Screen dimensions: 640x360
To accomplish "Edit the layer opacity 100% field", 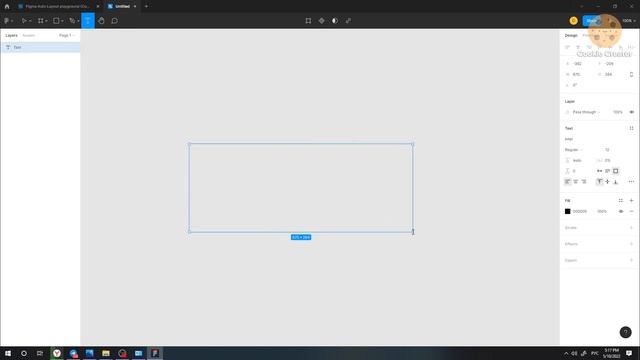I will point(618,112).
